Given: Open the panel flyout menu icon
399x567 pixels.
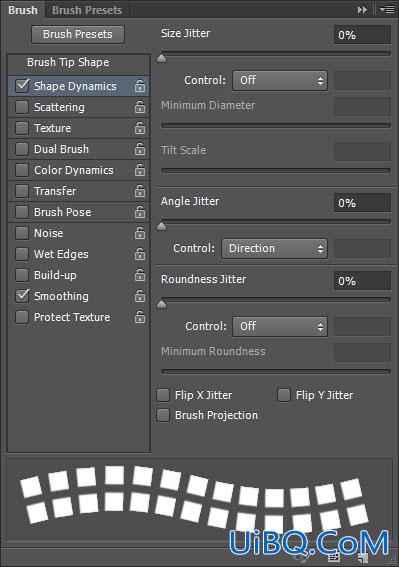Looking at the screenshot, I should pos(387,10).
